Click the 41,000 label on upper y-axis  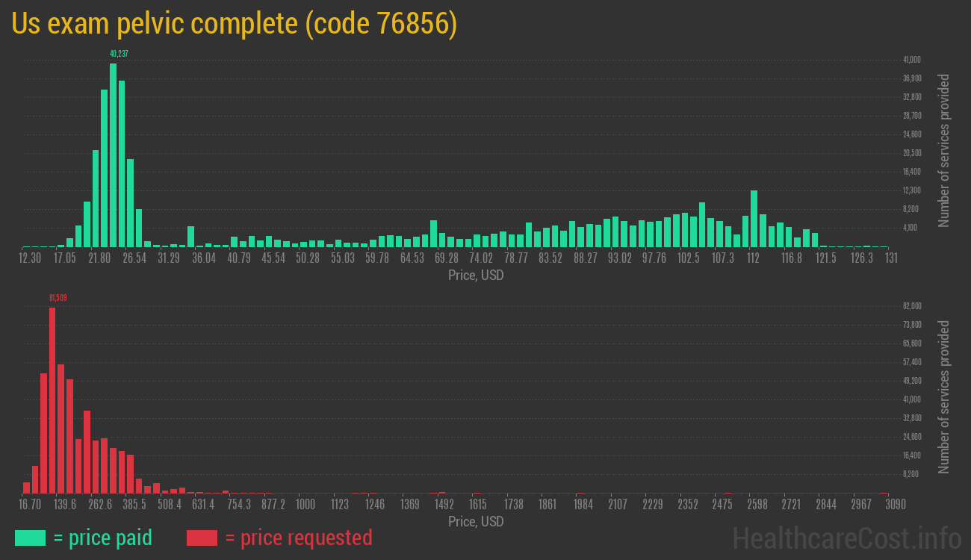tap(911, 60)
